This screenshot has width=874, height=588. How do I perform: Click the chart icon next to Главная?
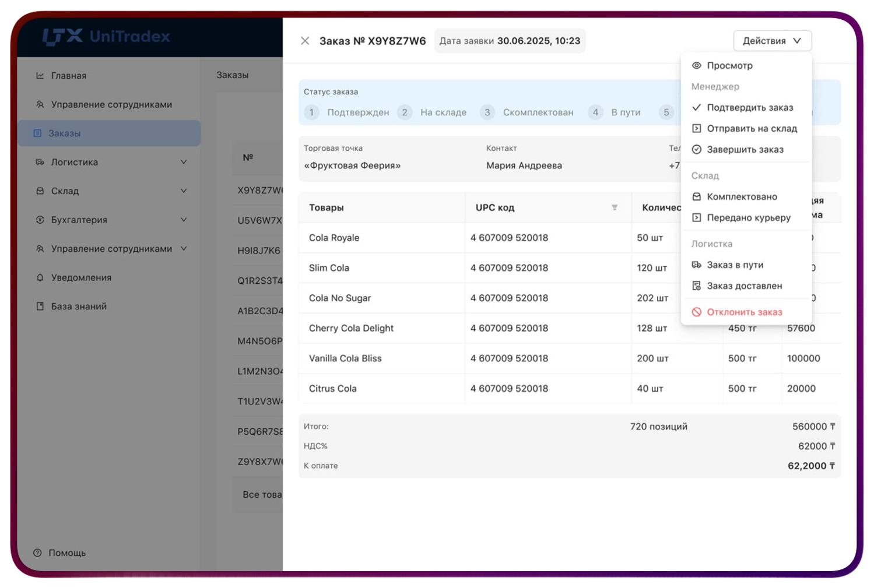coord(40,75)
